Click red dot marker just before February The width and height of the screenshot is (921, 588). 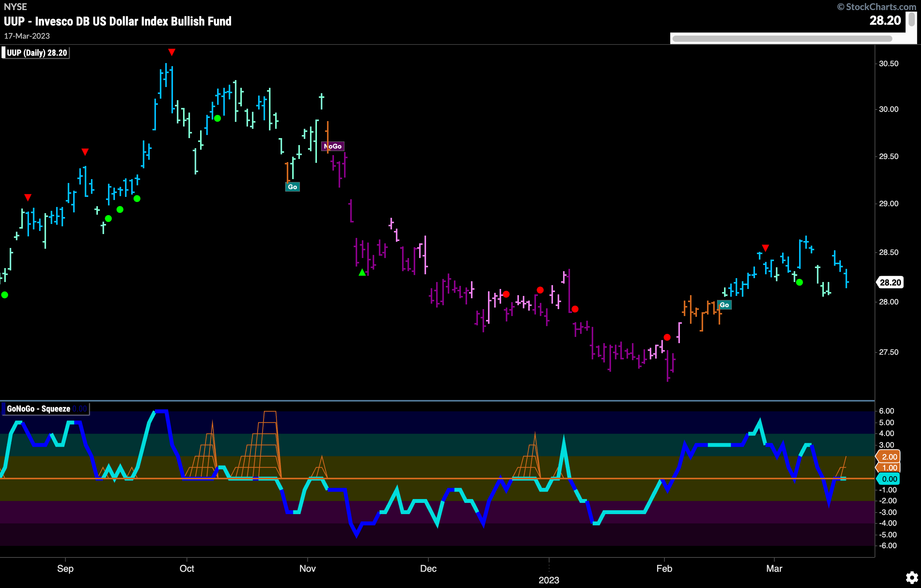(x=667, y=337)
